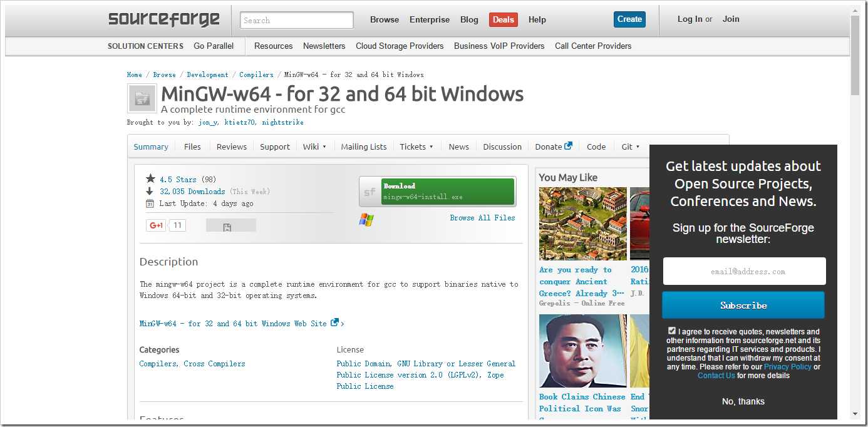Click the external link icon beside Donate
Screen dimensions: 868x427
(569, 146)
